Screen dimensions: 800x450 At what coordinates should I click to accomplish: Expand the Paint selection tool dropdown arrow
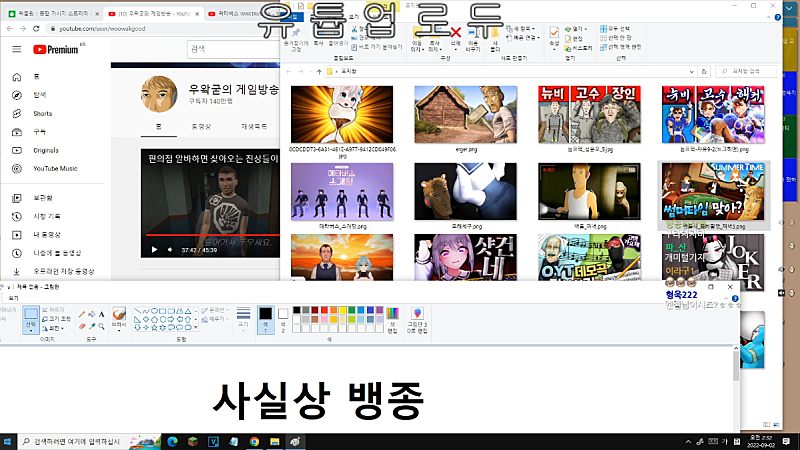[x=31, y=329]
